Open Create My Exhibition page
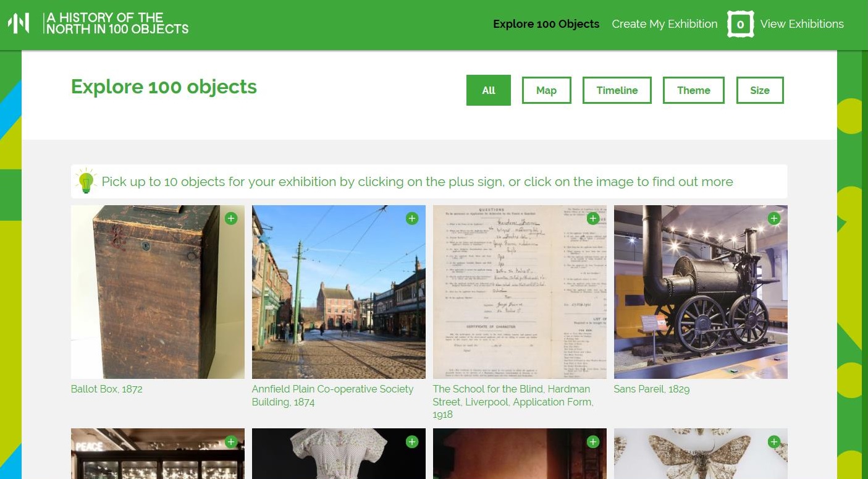Viewport: 868px width, 479px height. click(665, 24)
